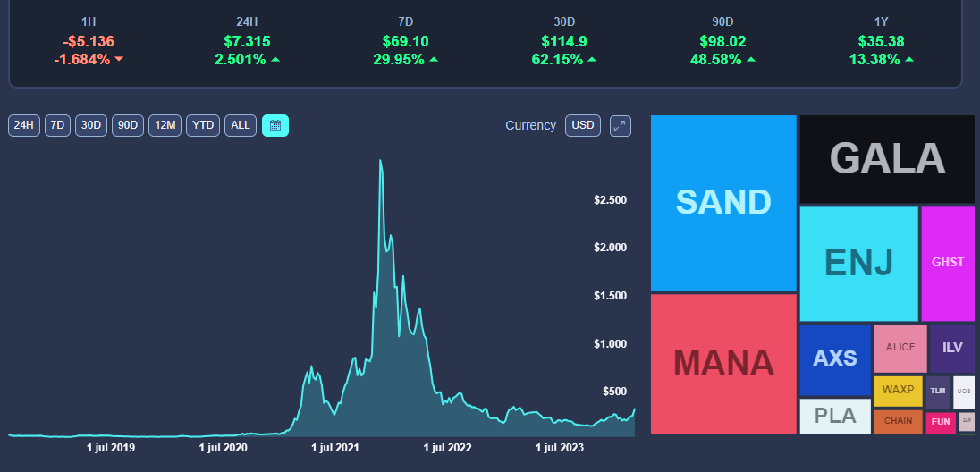Click the ENJ treemap tile
This screenshot has width=980, height=472.
(x=858, y=264)
